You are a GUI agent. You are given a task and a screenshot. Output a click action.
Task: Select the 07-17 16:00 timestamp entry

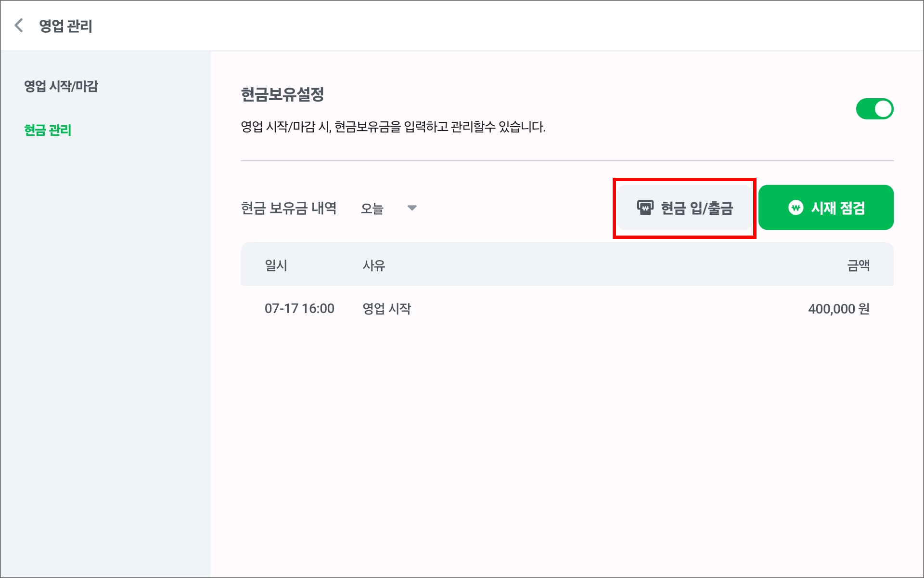click(x=299, y=309)
